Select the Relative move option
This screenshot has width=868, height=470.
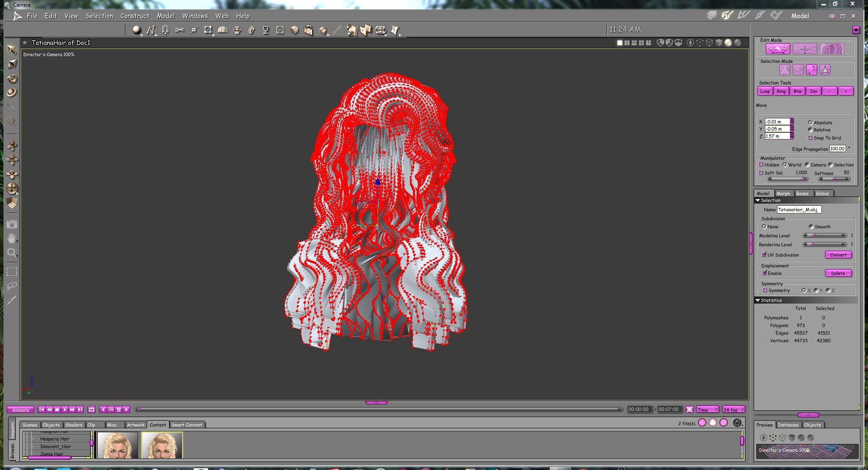click(810, 130)
